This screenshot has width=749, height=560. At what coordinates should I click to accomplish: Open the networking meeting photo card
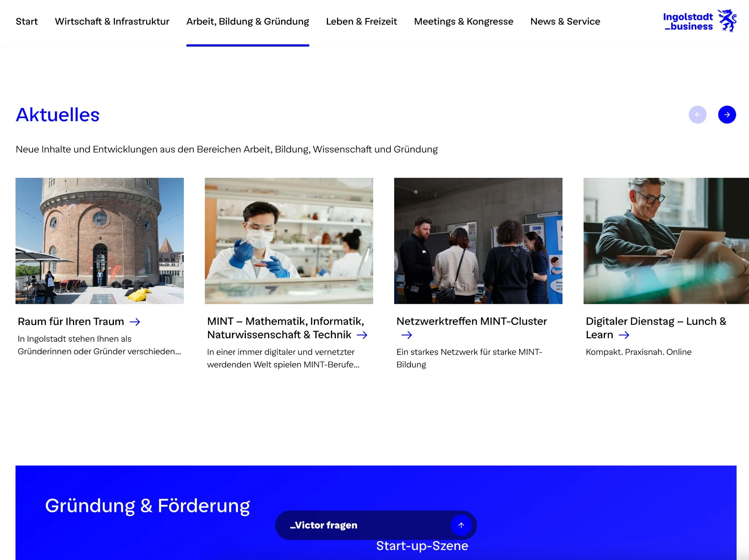pyautogui.click(x=478, y=241)
